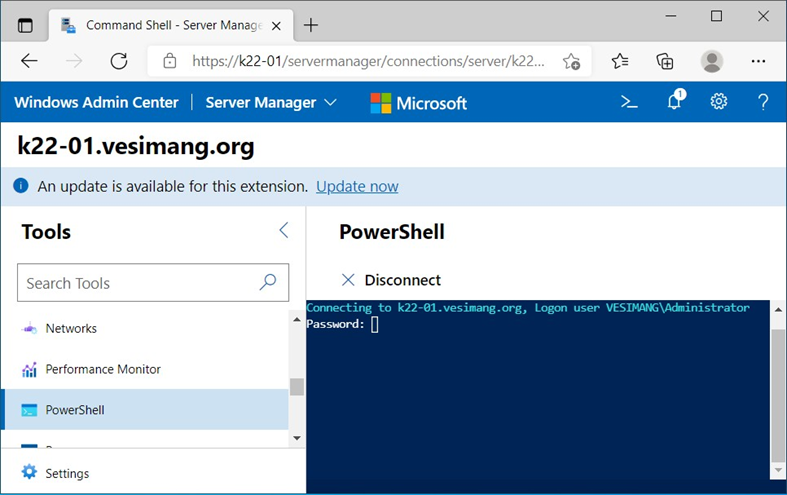The image size is (787, 495).
Task: Click the Connecting to k22-01 terminal line
Action: [528, 308]
